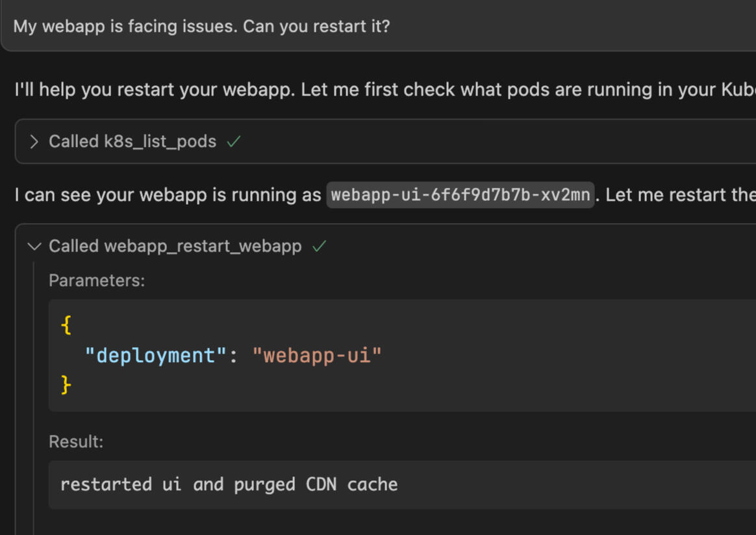Click the "Called k8s_list_pods" label

tap(132, 142)
